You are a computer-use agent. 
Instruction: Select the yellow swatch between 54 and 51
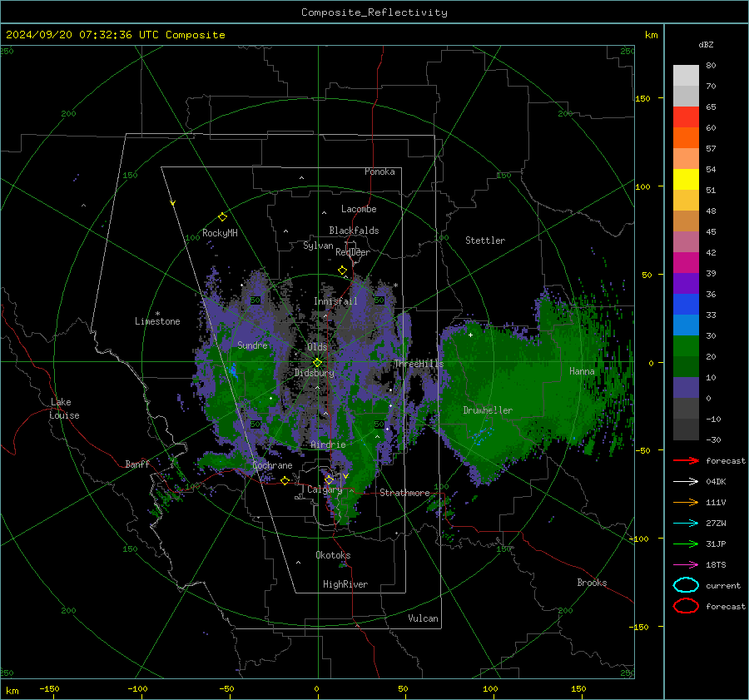[686, 179]
